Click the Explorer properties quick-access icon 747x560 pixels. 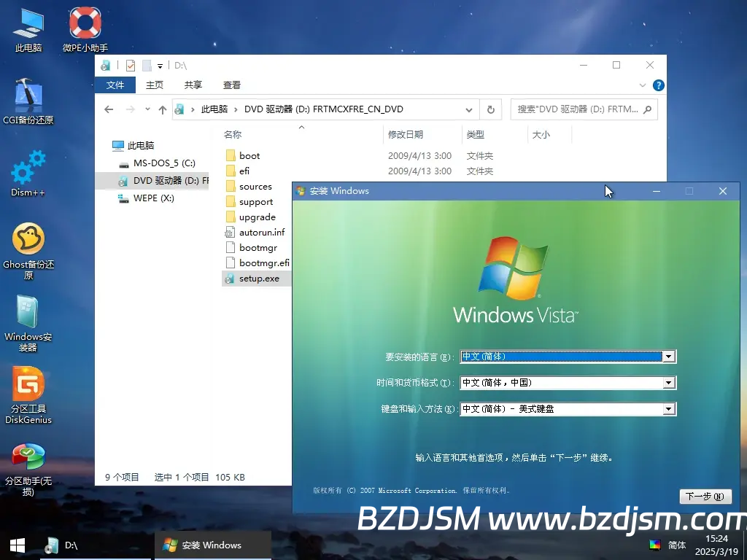[x=130, y=65]
